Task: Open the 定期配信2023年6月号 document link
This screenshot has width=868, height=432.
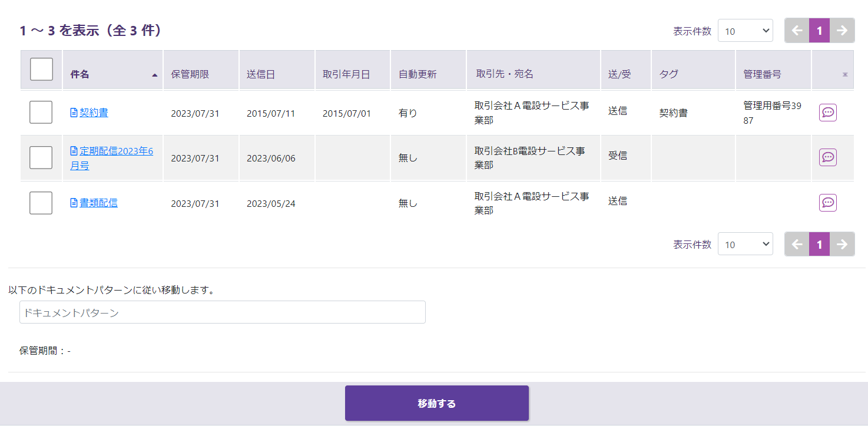Action: click(115, 151)
